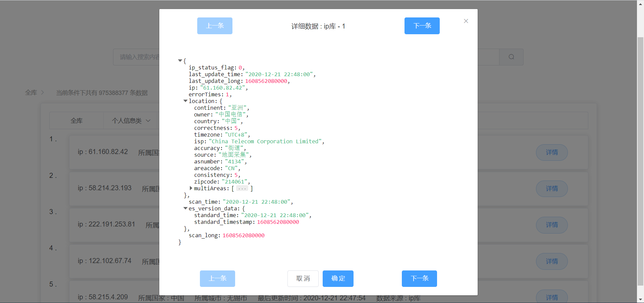
Task: Open 详情 for ip 58.214.23.193
Action: [x=552, y=189]
